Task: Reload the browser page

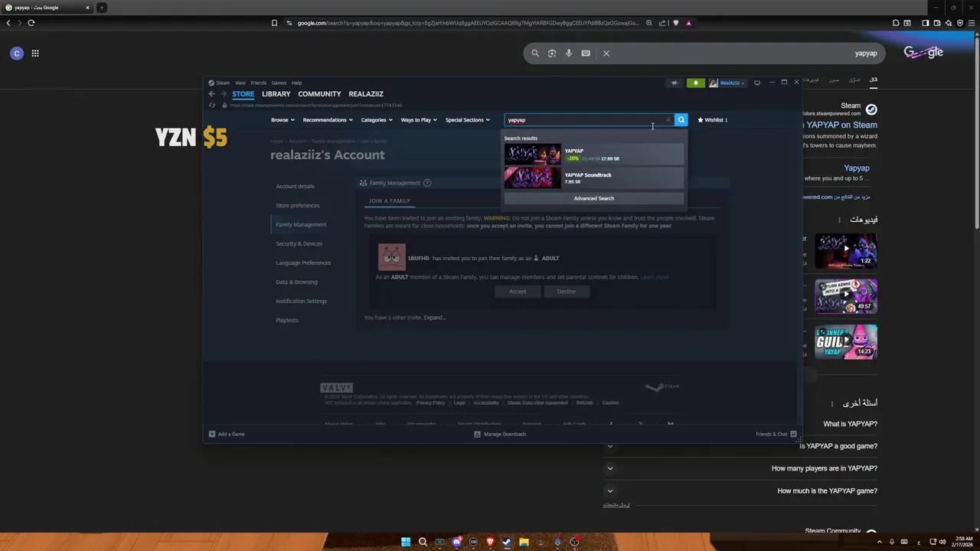Action: coord(31,23)
